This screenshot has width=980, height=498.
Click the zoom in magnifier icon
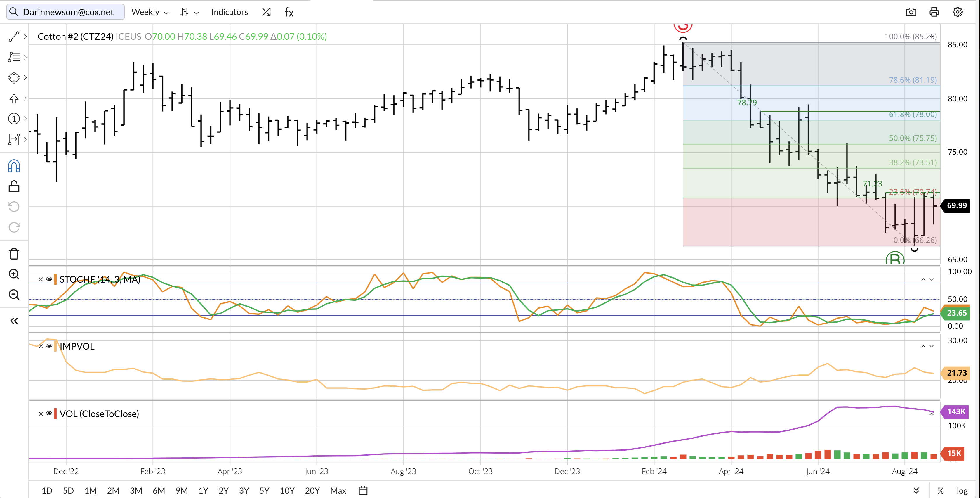coord(14,274)
